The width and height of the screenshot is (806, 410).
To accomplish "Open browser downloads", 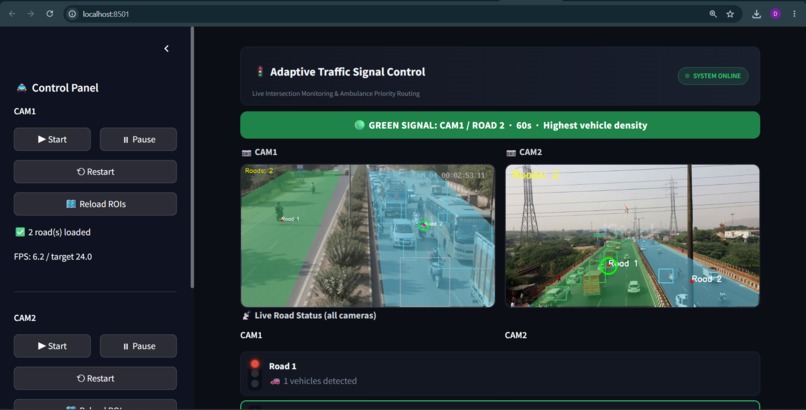I will [x=756, y=14].
